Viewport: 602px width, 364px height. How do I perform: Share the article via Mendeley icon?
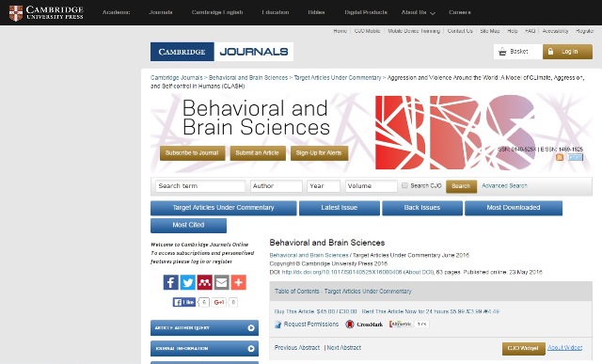pos(205,282)
